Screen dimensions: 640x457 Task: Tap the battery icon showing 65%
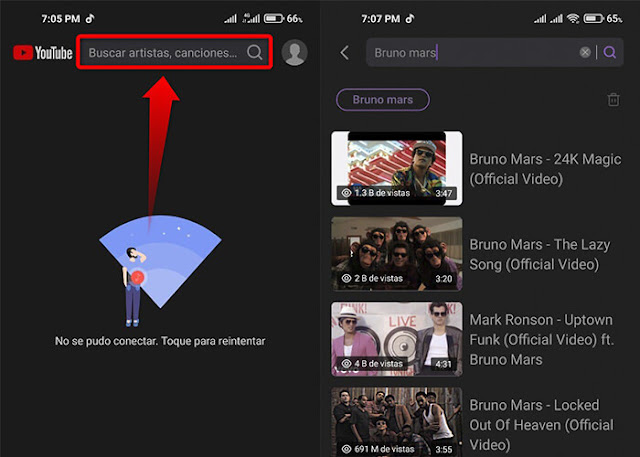click(593, 18)
